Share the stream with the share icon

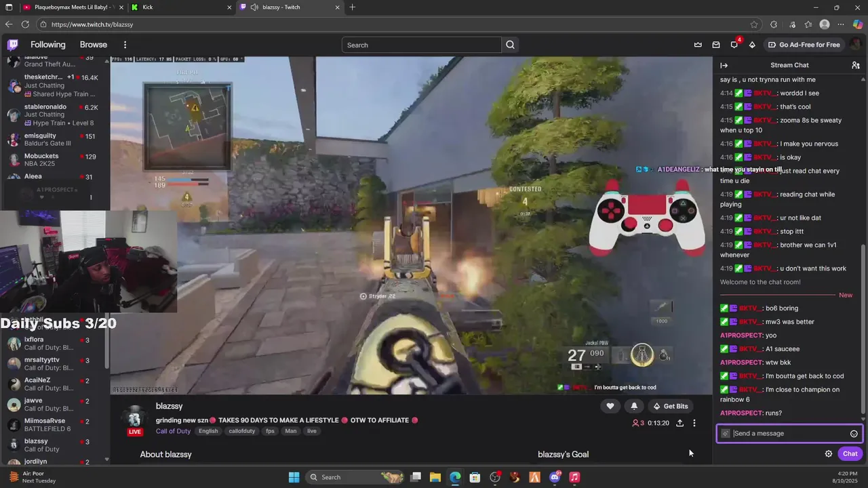tap(679, 423)
